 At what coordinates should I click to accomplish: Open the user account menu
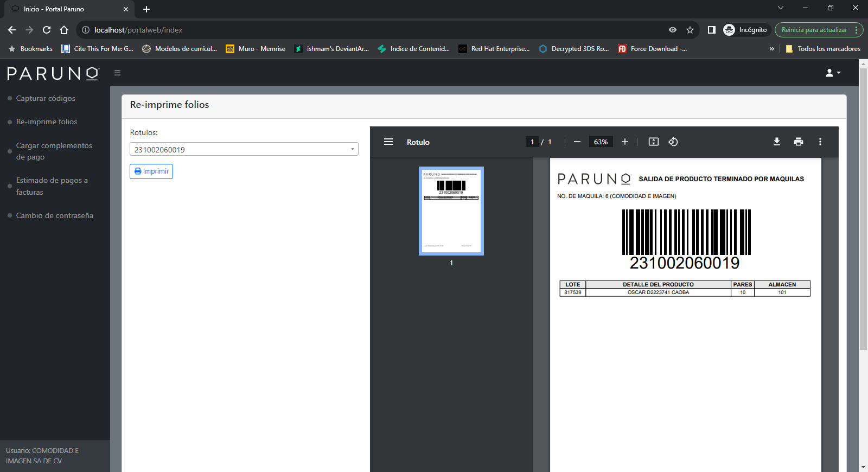[833, 73]
